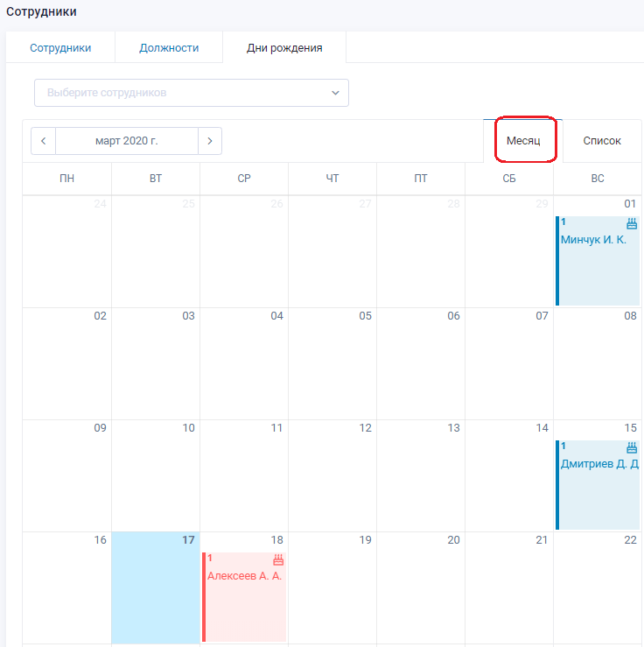Select day 10 in calendar
The width and height of the screenshot is (644, 647).
pos(156,475)
